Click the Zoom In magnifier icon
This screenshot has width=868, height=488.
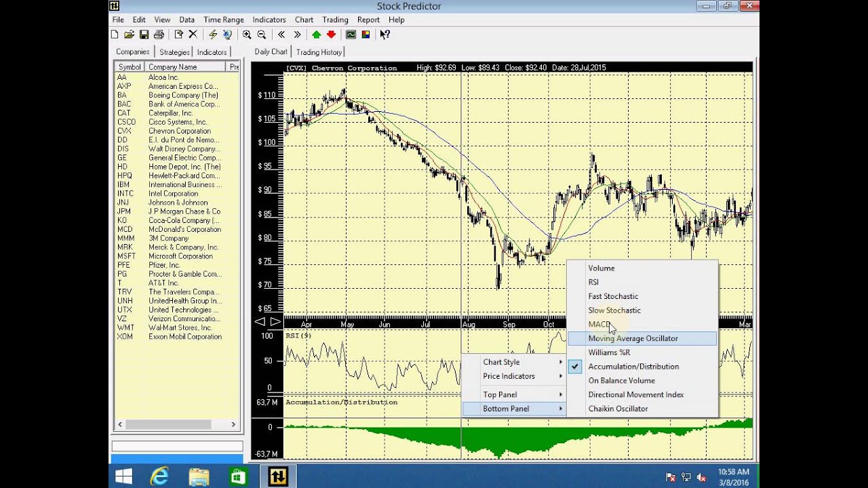[247, 35]
